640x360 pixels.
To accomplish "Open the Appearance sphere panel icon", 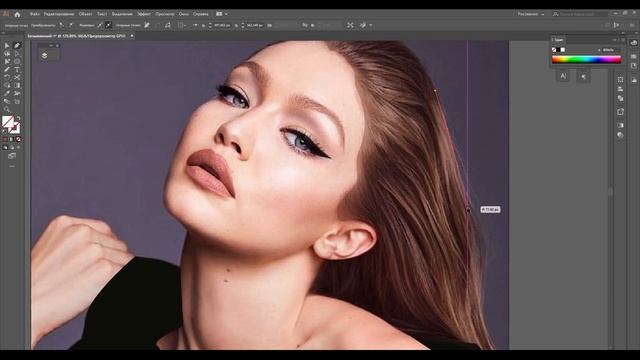I will pos(620,135).
